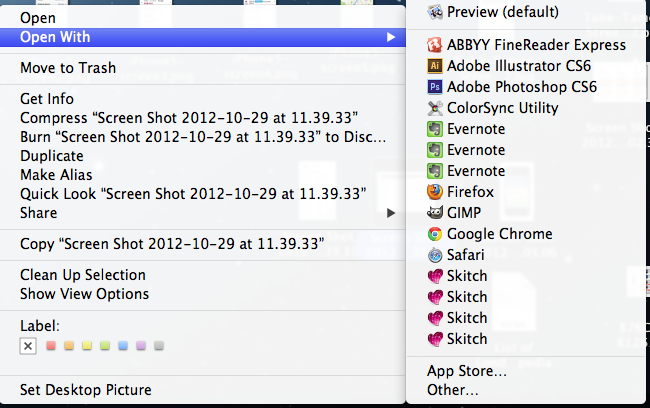The width and height of the screenshot is (650, 408).
Task: Click the Adobe Photoshop Ps icon
Action: [435, 87]
